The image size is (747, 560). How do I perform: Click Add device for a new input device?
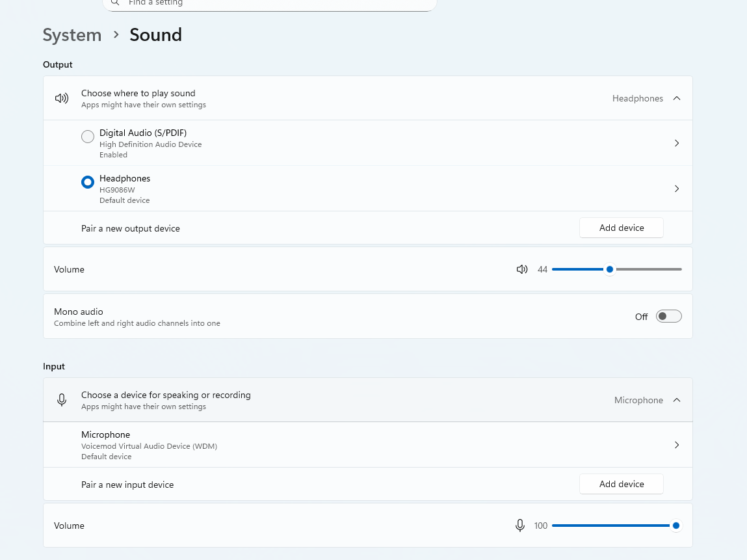(x=622, y=484)
